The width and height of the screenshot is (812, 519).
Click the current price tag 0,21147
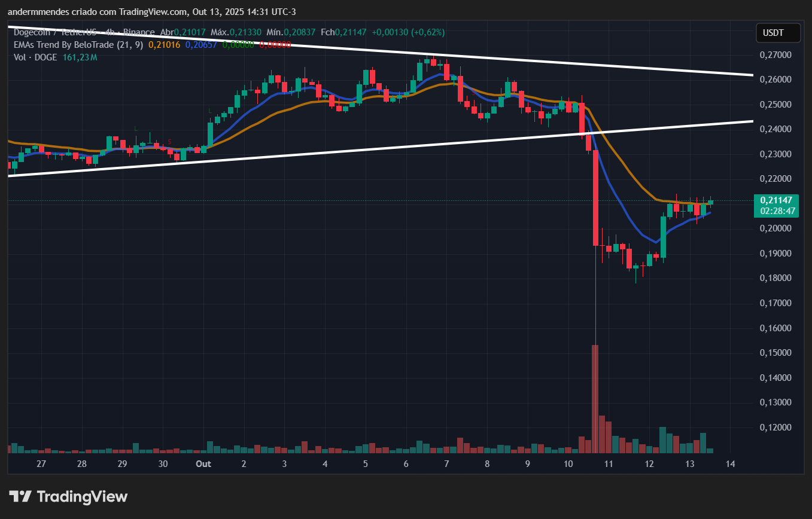pyautogui.click(x=777, y=200)
